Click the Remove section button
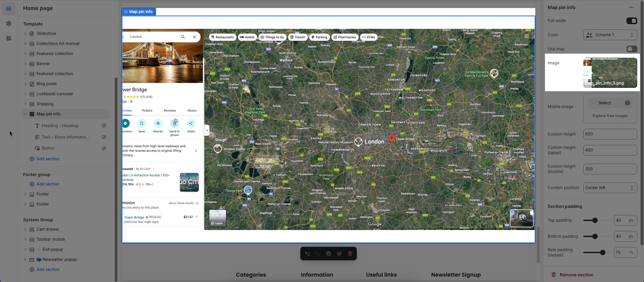 (573, 275)
